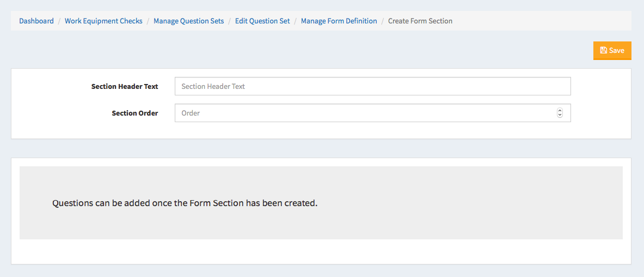644x277 pixels.
Task: Click the slash after Work Equipment Checks
Action: coord(148,21)
